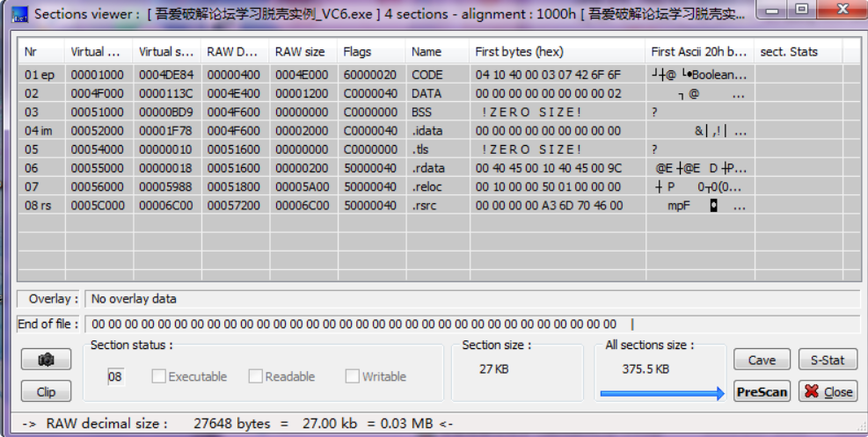The height and width of the screenshot is (437, 868).
Task: Click hex bytes 04 10 40 00 03 07 42 6F 6F
Action: tap(548, 75)
